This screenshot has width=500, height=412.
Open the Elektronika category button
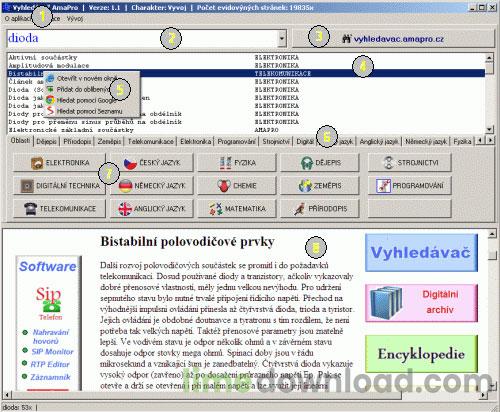coord(59,163)
